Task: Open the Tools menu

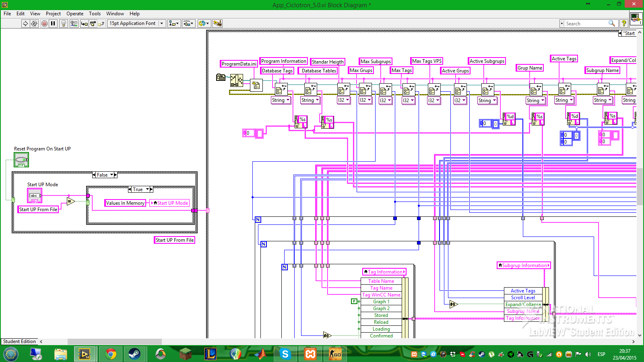Action: (95, 14)
